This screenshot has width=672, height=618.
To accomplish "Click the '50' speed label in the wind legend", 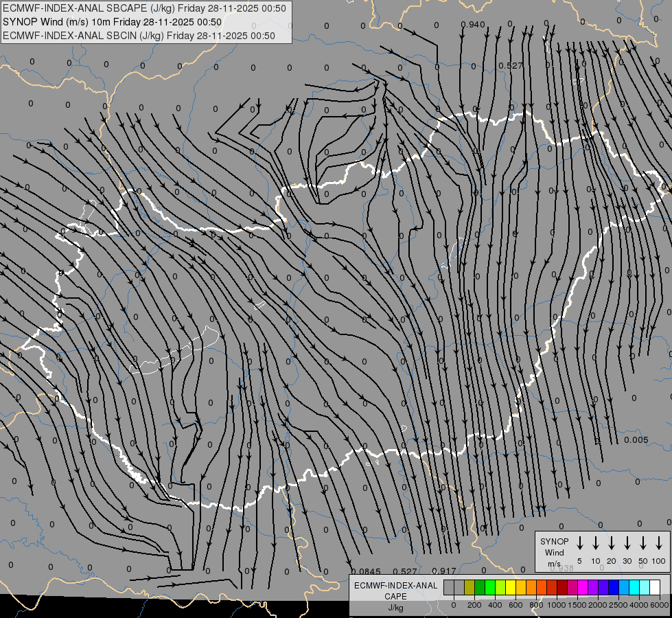I will pyautogui.click(x=643, y=561).
